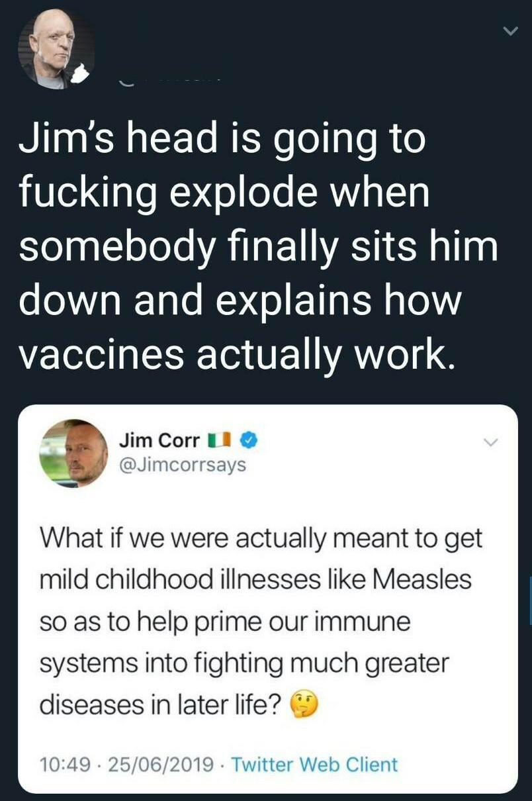Click the blue verified checkmark badge
The height and width of the screenshot is (801, 532).
coord(247,440)
